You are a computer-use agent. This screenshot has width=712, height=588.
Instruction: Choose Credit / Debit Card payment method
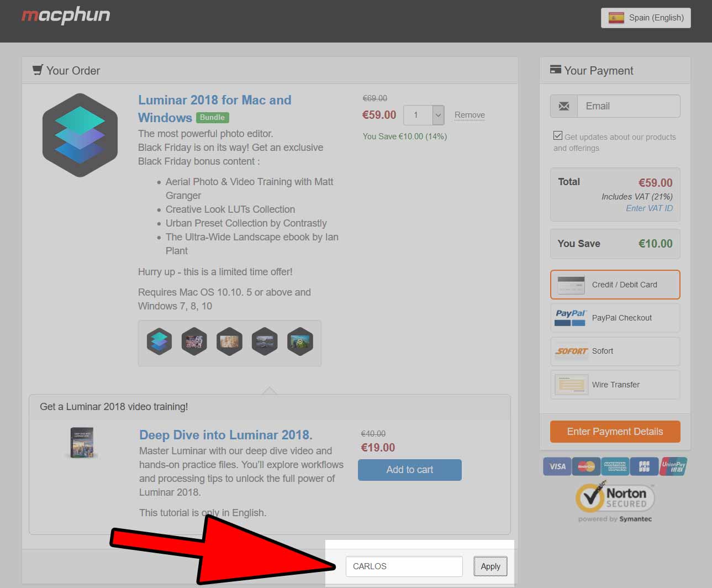(615, 285)
